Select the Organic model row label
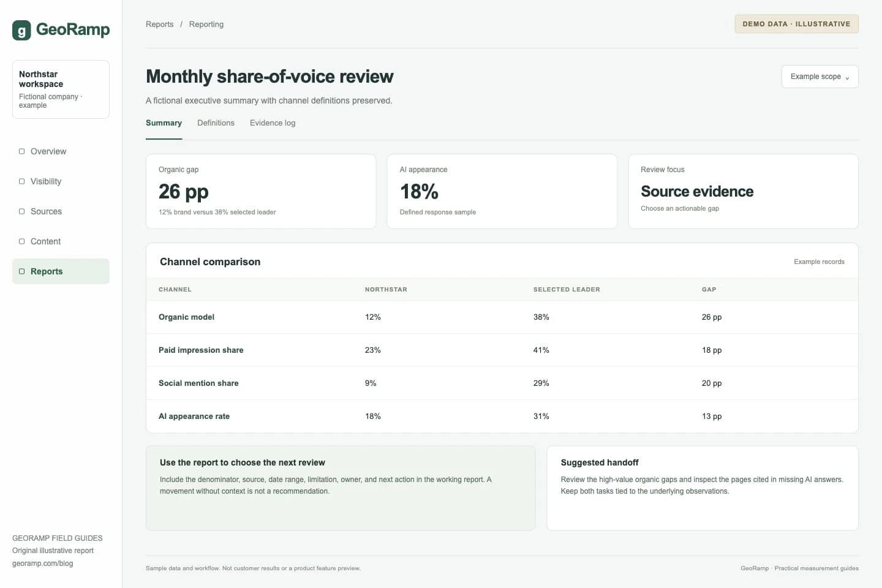The width and height of the screenshot is (882, 588). (186, 317)
